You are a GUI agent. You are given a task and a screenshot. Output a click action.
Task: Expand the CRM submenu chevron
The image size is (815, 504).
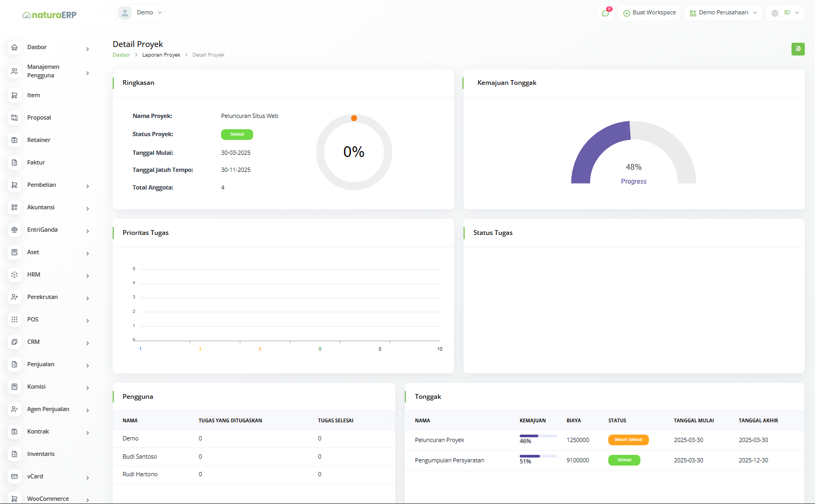click(x=88, y=343)
